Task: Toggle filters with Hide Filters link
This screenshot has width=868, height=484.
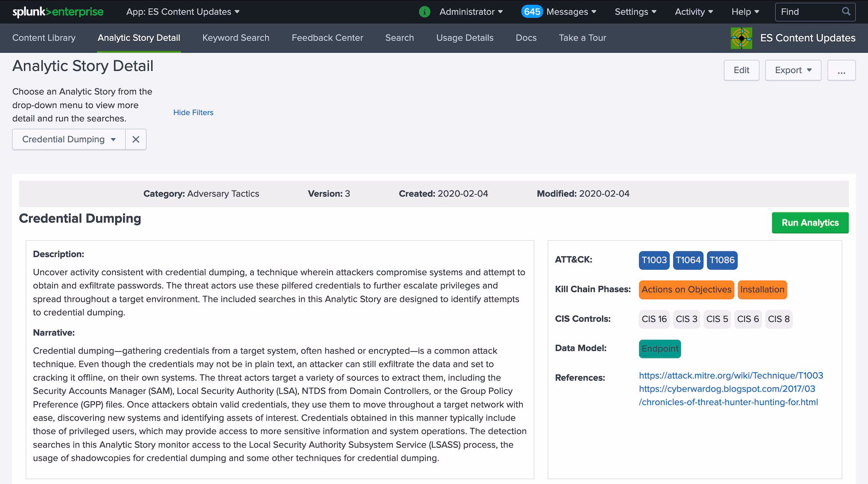Action: click(193, 113)
